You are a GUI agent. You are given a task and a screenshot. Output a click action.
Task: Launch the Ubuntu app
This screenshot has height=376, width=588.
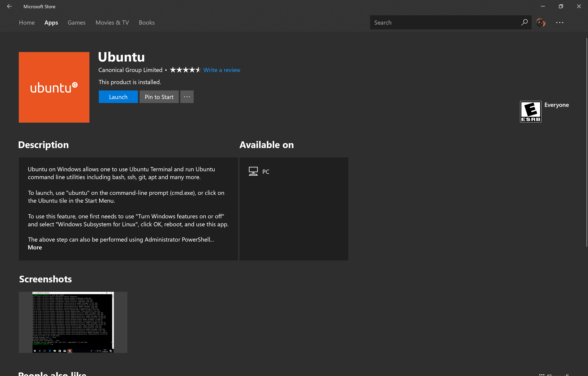pyautogui.click(x=118, y=97)
